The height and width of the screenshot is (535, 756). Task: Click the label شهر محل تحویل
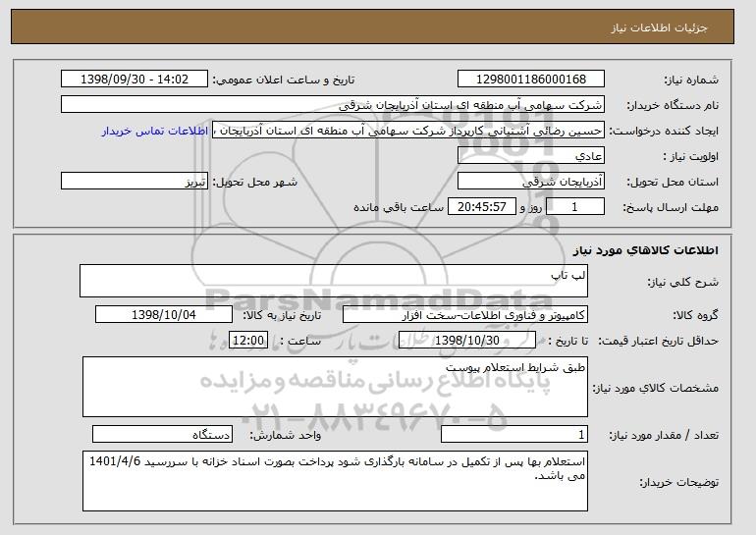255,182
